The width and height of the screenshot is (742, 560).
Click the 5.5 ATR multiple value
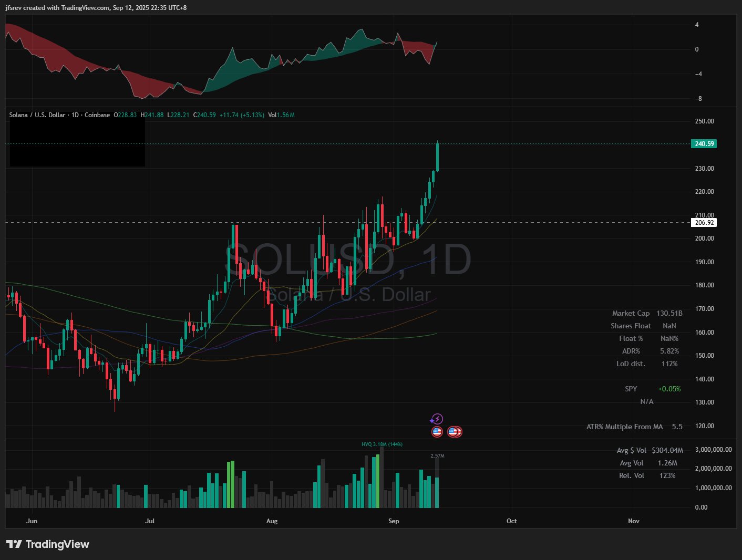[x=677, y=427]
